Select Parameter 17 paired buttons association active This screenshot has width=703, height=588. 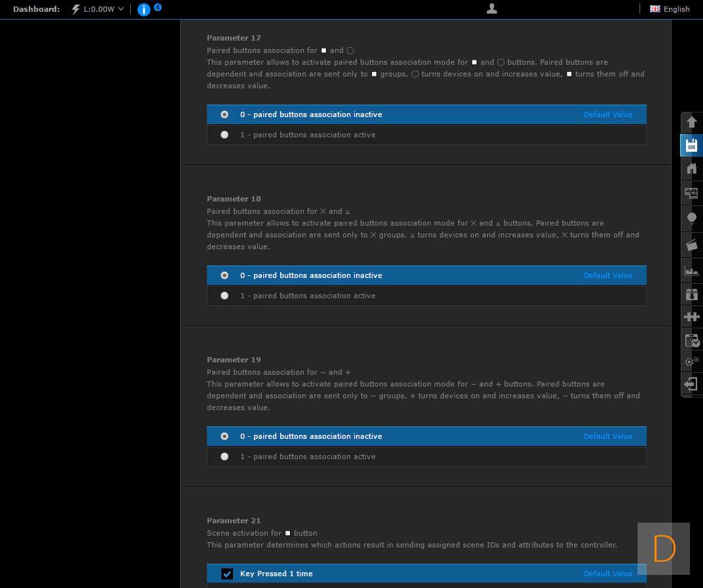225,135
